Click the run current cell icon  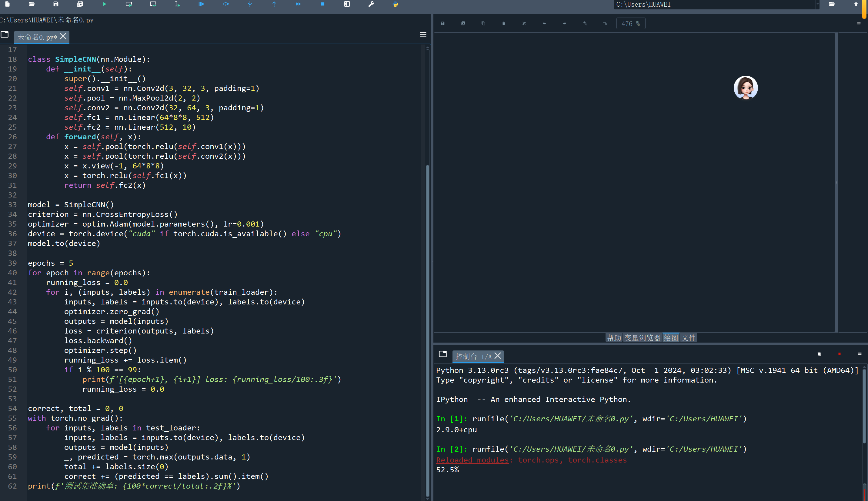[129, 4]
